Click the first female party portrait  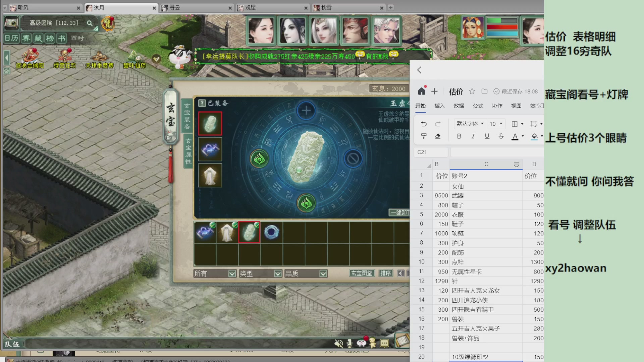[261, 31]
